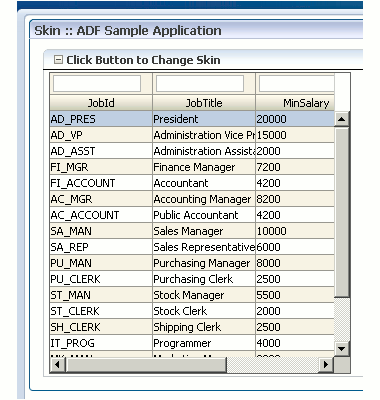This screenshot has width=380, height=400.
Task: Select the SH_CLERK cell
Action: point(101,327)
